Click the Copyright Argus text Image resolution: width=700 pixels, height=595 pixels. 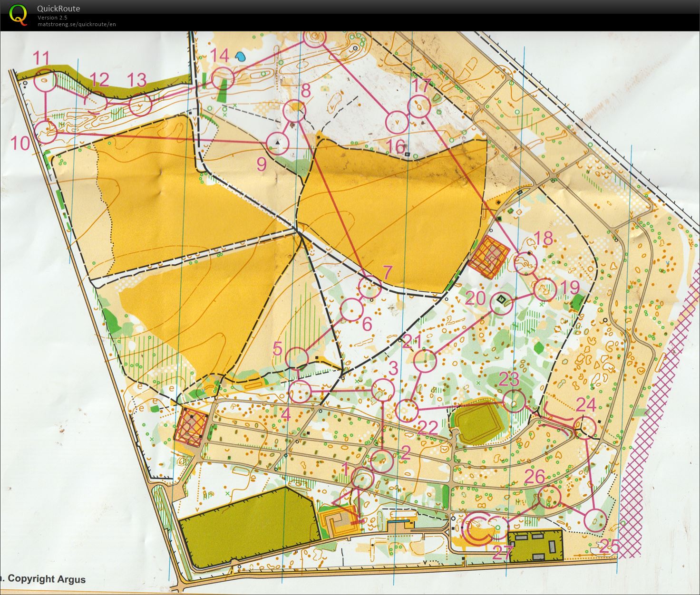pyautogui.click(x=47, y=579)
